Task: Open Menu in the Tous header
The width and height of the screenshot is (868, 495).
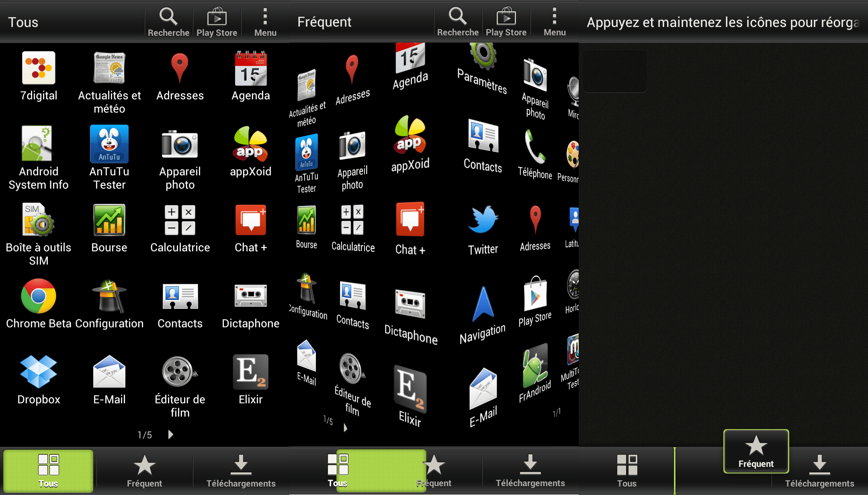Action: (x=265, y=22)
